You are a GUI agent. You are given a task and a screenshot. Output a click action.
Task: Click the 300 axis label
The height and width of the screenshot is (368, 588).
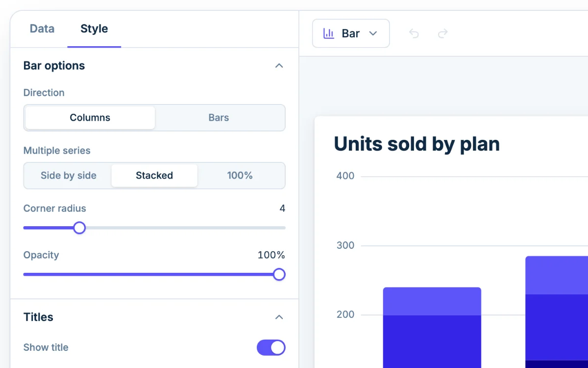point(345,245)
